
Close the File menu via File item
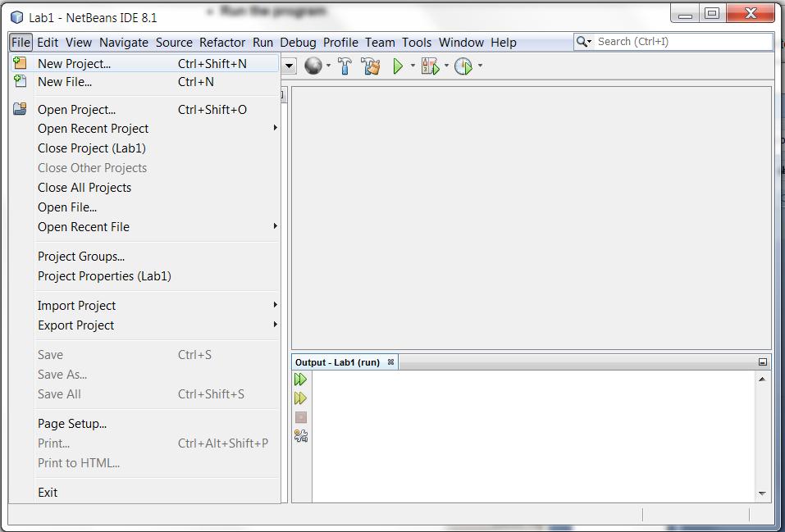click(21, 43)
